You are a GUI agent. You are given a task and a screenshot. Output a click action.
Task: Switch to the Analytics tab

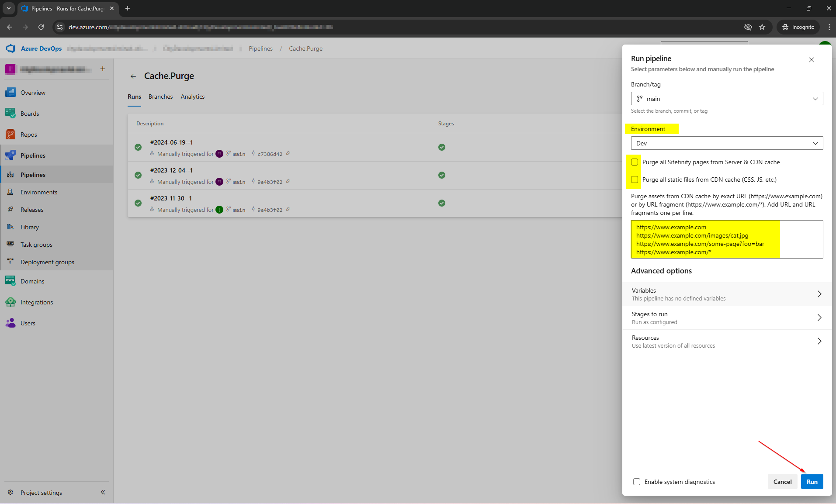click(x=192, y=97)
